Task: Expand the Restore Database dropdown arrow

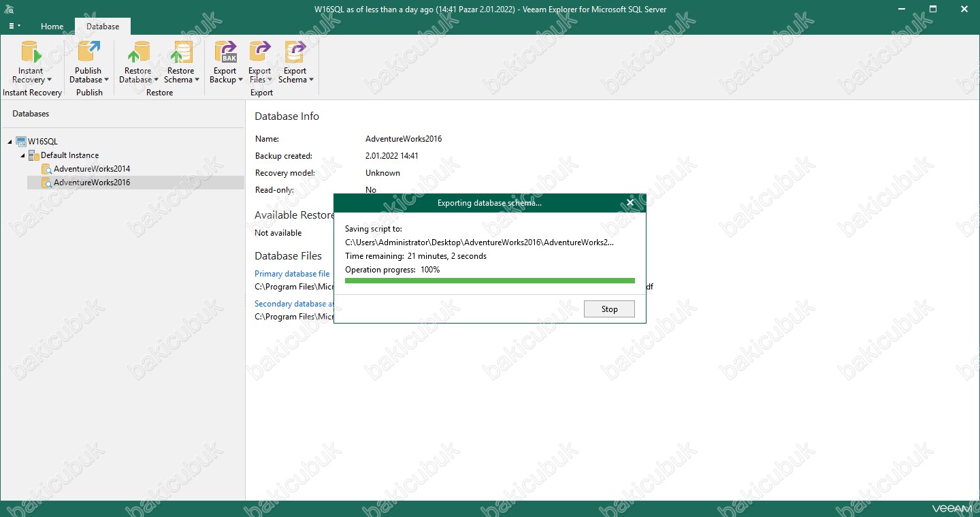Action: click(x=156, y=80)
